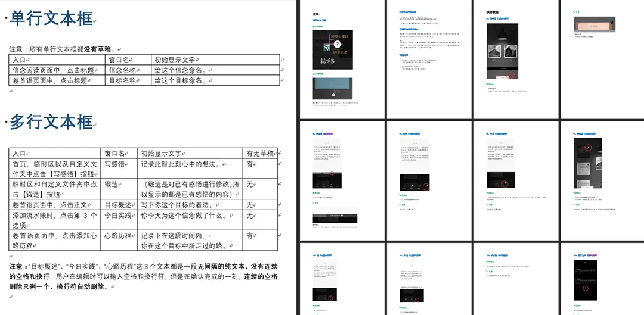The height and width of the screenshot is (315, 644).
Task: Click the white question mark circle icon
Action: pyautogui.click(x=338, y=44)
